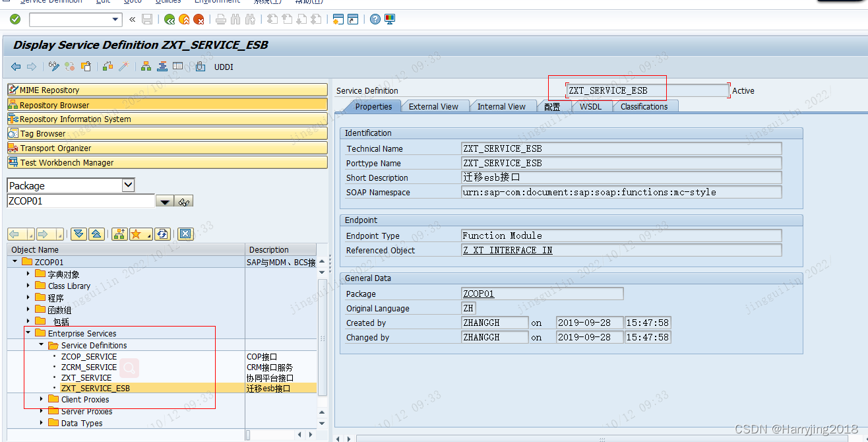
Task: Click the fullscreen toggle window icon
Action: pos(177,67)
